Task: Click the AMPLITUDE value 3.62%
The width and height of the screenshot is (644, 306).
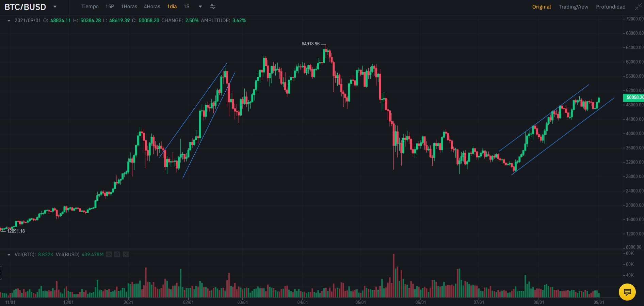Action: pos(239,20)
